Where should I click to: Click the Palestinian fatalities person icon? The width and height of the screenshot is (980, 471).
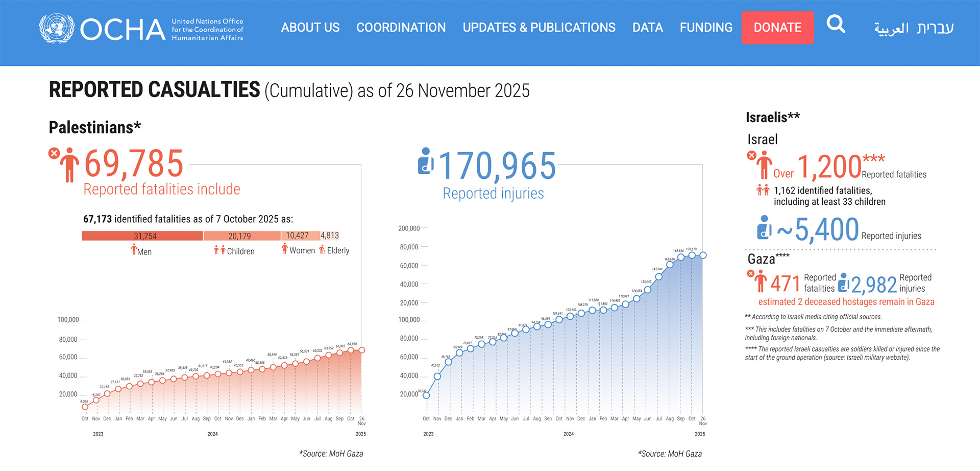click(69, 164)
